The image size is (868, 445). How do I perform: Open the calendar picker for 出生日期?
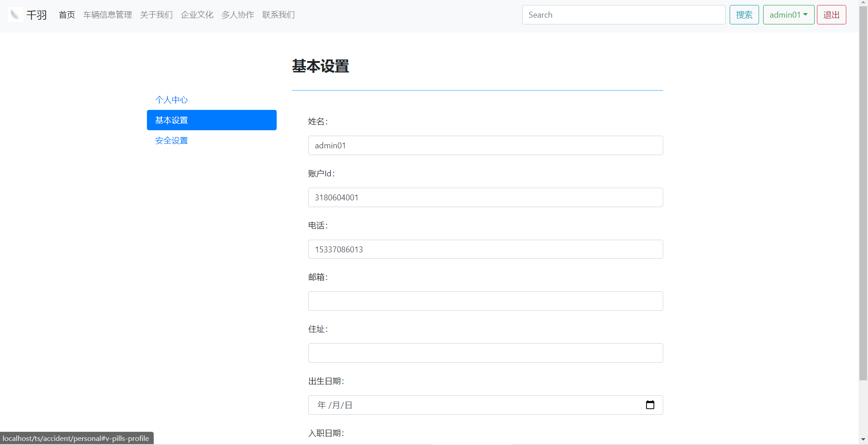(x=650, y=405)
